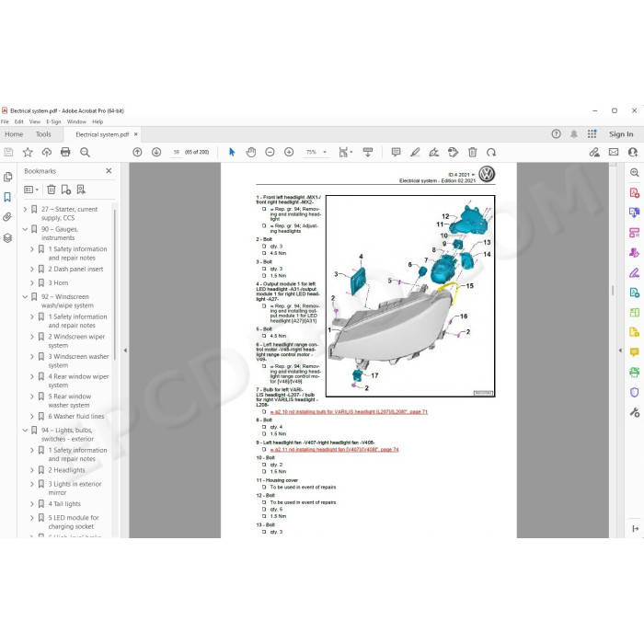Click the page number input field
Screen dimensions: 644x644
pos(177,152)
